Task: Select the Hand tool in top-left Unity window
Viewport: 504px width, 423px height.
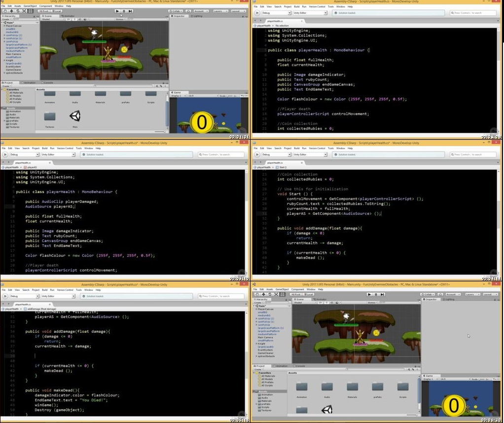Action: (x=5, y=11)
